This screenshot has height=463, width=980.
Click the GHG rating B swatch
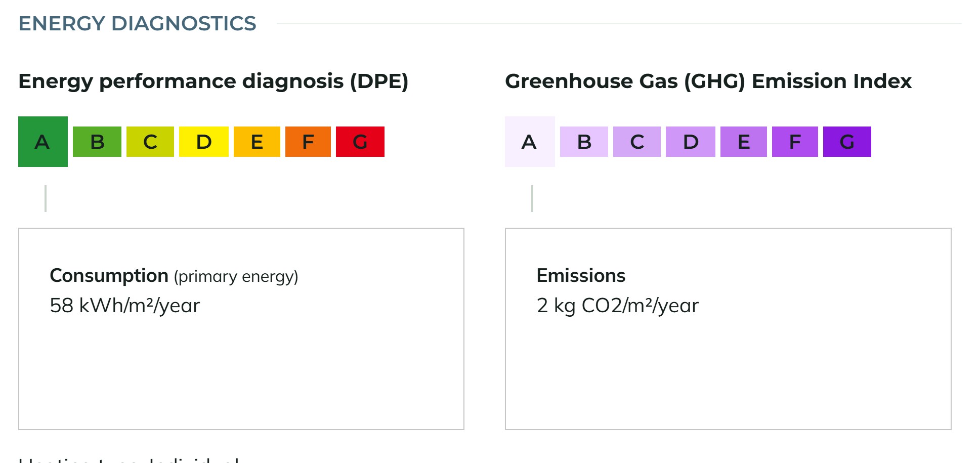pos(584,142)
